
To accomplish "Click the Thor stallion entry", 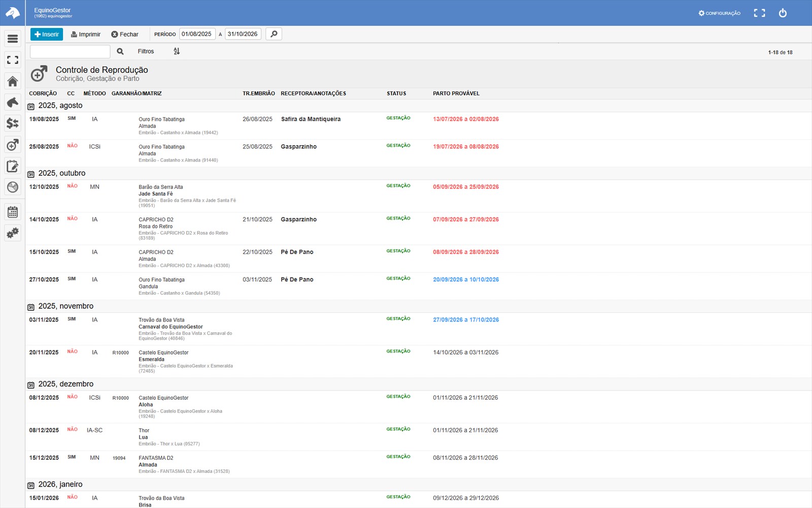I will (144, 430).
